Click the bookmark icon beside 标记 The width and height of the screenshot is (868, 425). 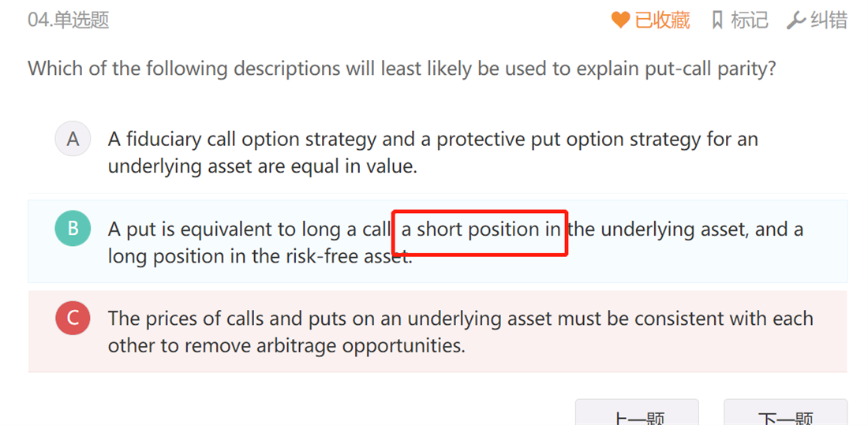coord(716,20)
